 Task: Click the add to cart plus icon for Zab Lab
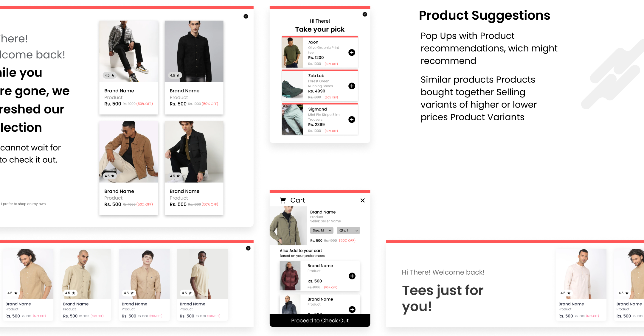point(351,86)
